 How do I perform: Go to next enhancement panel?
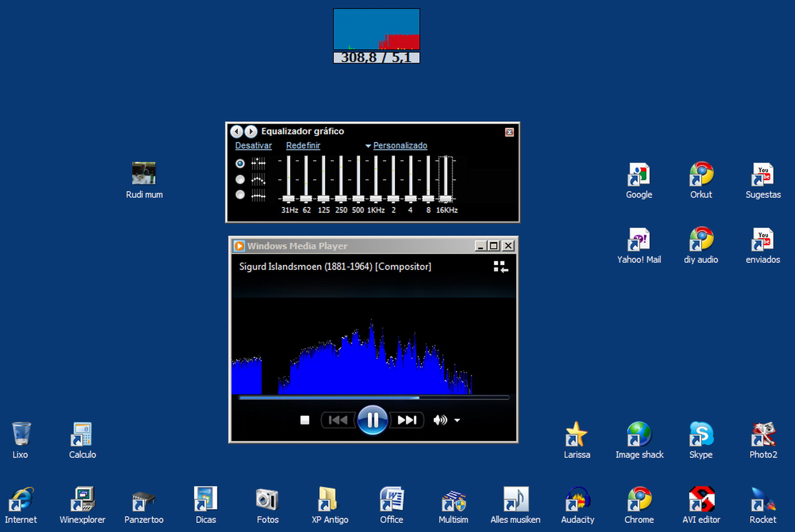coord(251,131)
